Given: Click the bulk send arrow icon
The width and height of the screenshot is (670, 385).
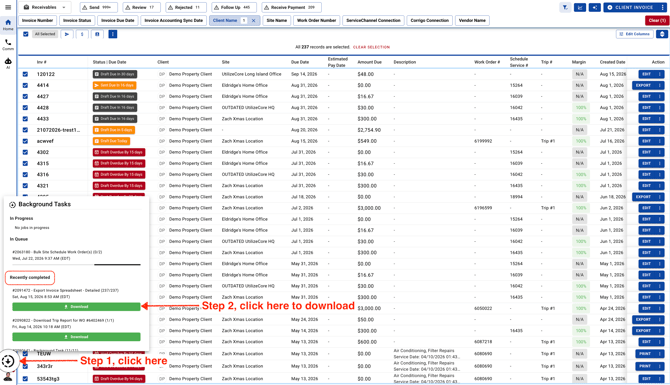Looking at the screenshot, I should click(x=67, y=34).
